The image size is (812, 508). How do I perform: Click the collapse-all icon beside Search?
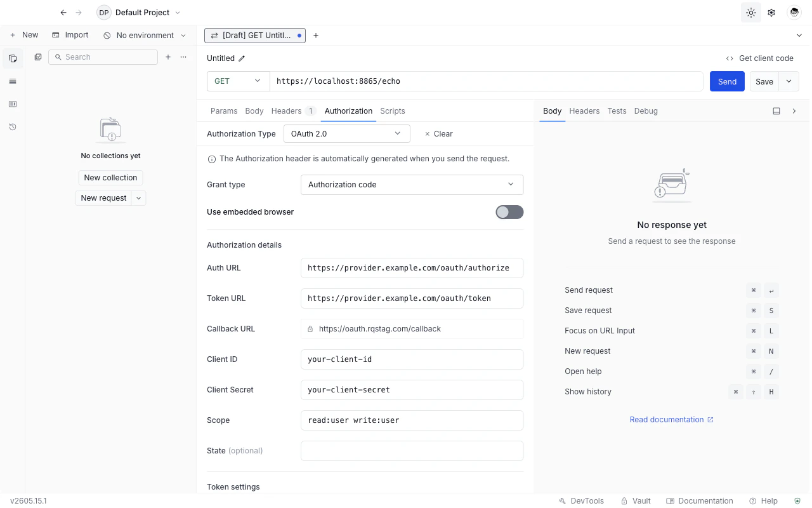point(38,57)
